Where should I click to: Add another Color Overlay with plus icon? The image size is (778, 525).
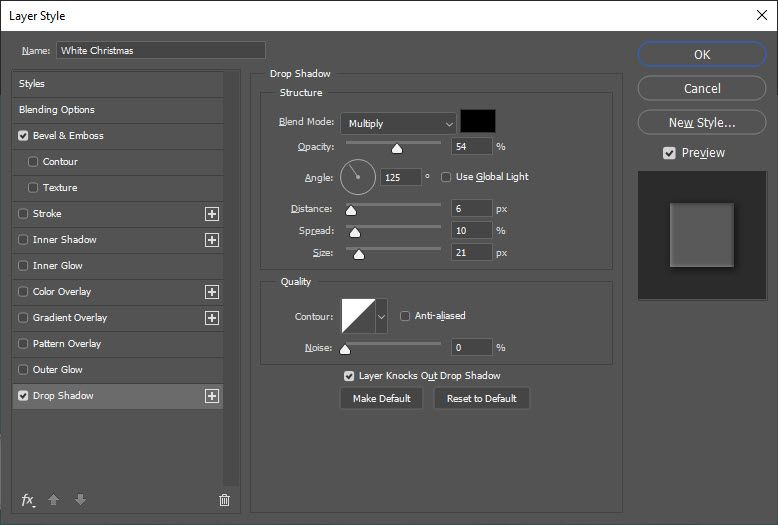coord(212,292)
